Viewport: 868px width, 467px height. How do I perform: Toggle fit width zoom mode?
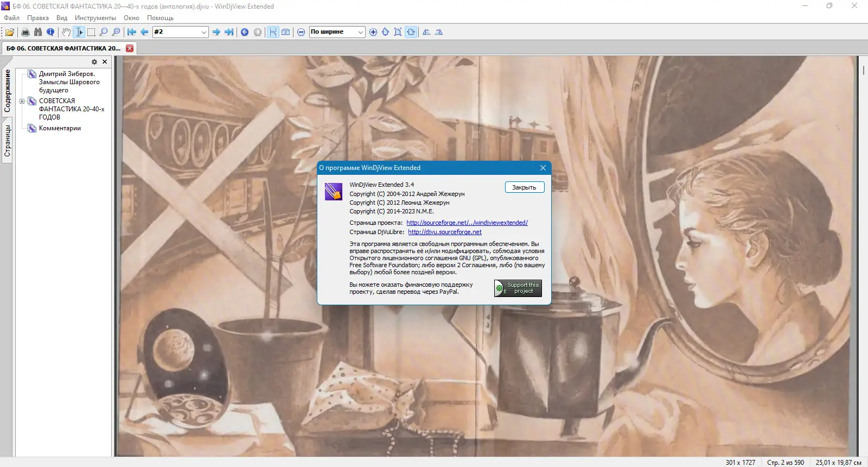tap(411, 32)
